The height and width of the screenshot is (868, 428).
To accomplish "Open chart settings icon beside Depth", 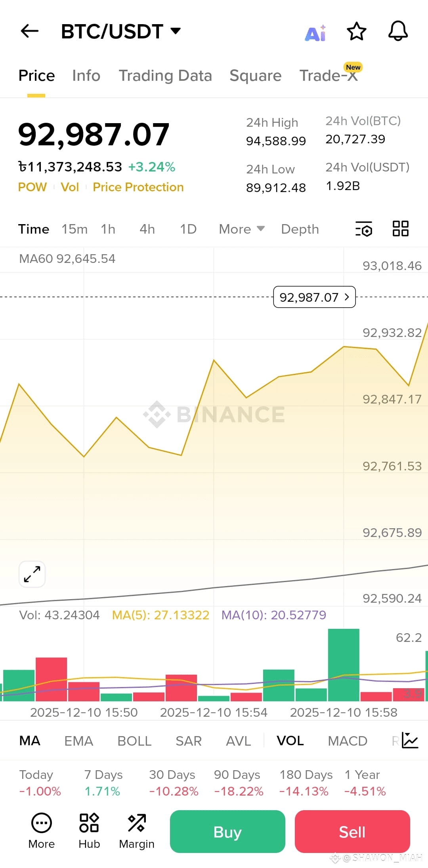I will (364, 229).
